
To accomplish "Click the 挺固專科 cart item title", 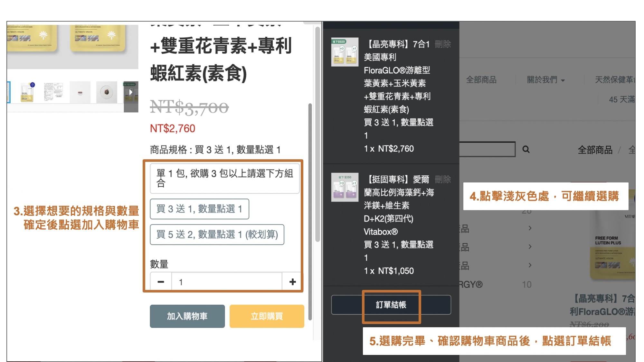I will click(399, 205).
